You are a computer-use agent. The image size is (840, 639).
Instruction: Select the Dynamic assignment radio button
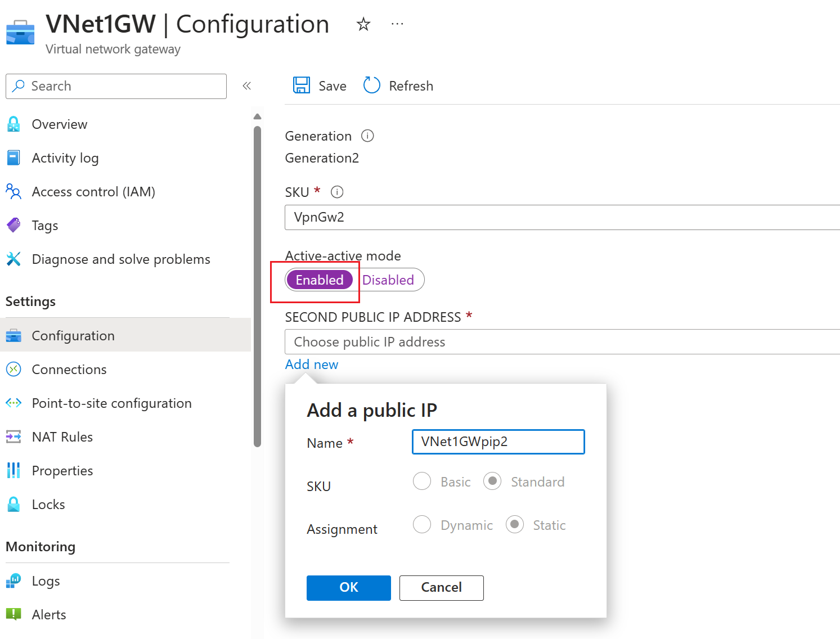pyautogui.click(x=422, y=525)
